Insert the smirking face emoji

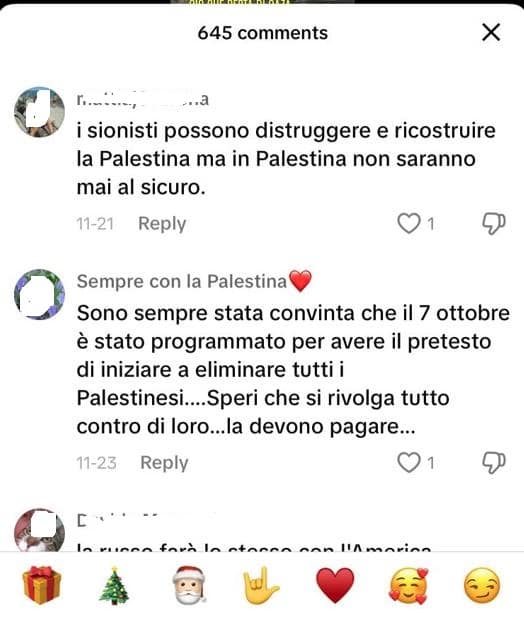pyautogui.click(x=482, y=586)
